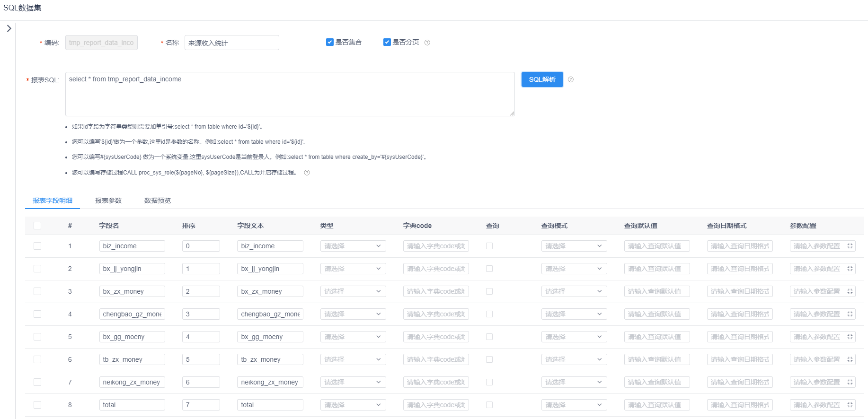Open 类型 dropdown for biz_income row
The height and width of the screenshot is (419, 868).
(x=353, y=246)
